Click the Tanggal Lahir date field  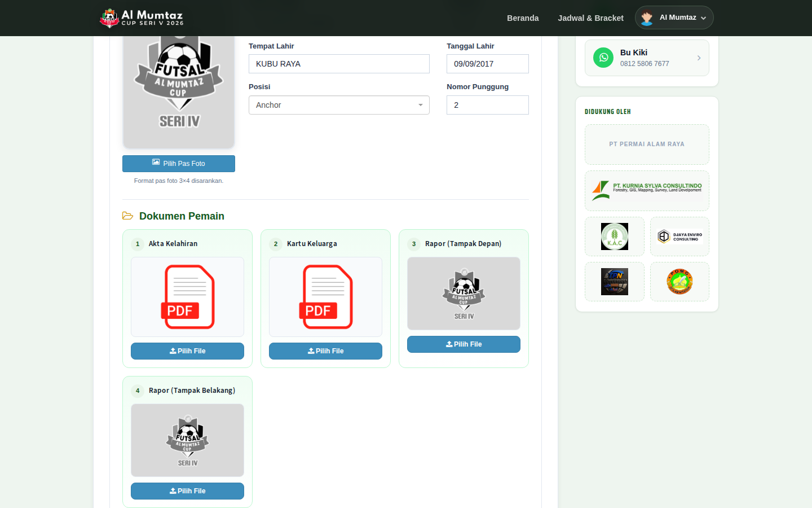[x=488, y=64]
